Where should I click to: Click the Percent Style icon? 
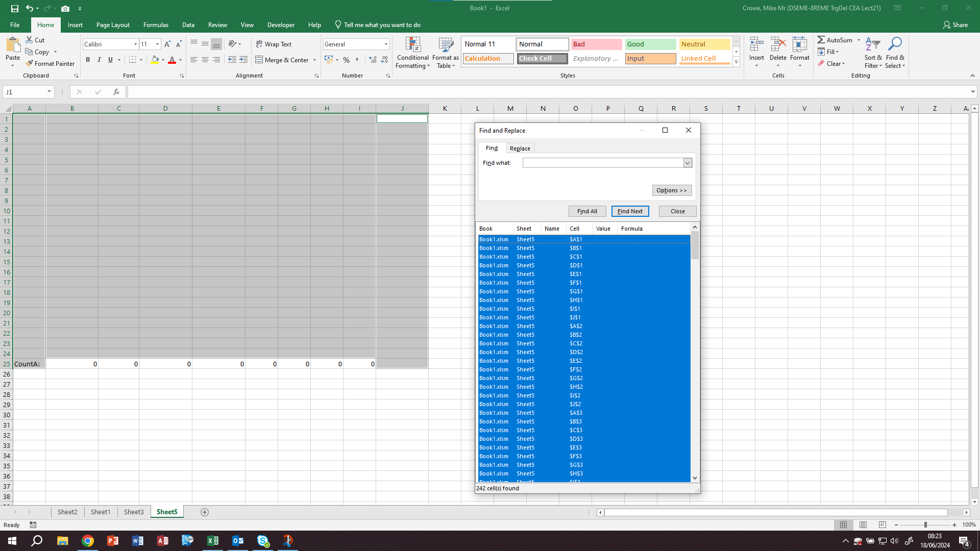(x=346, y=60)
